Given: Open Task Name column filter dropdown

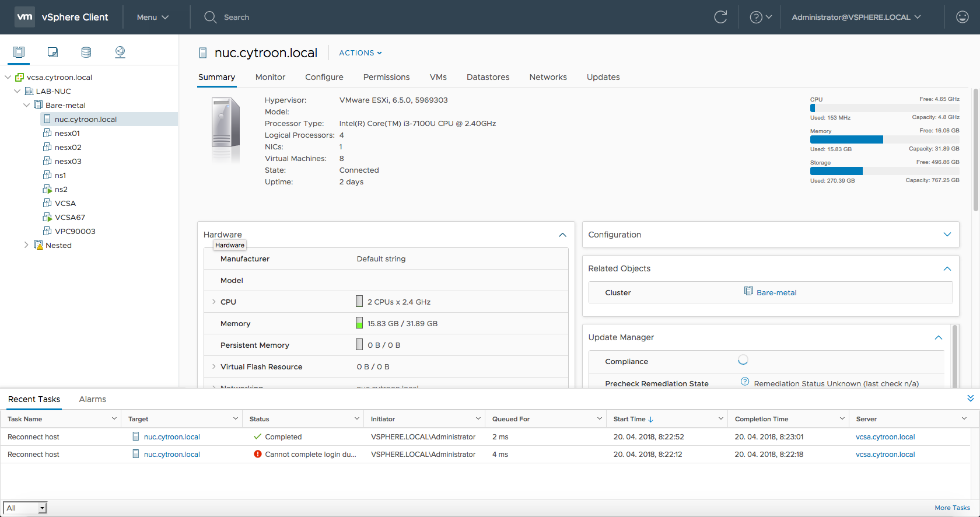Looking at the screenshot, I should click(x=114, y=418).
